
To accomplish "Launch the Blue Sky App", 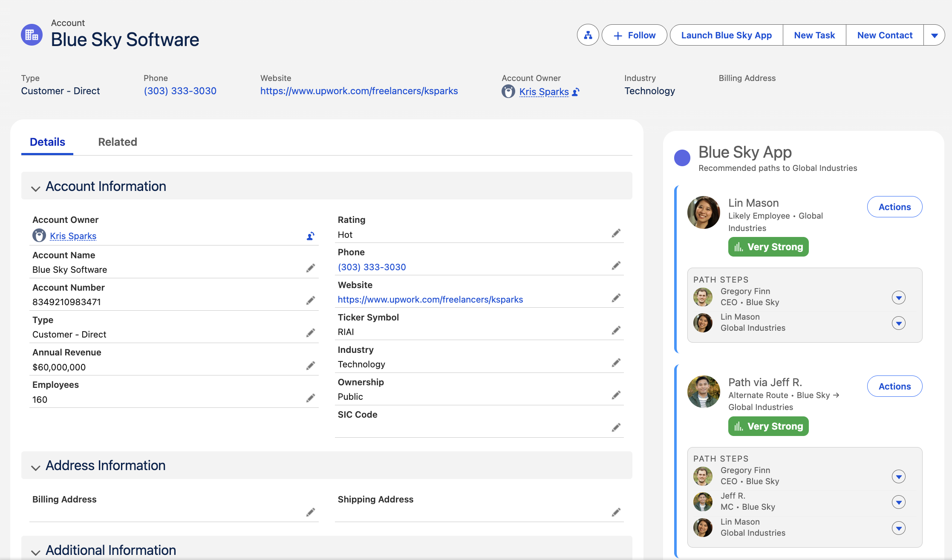I will (x=726, y=35).
